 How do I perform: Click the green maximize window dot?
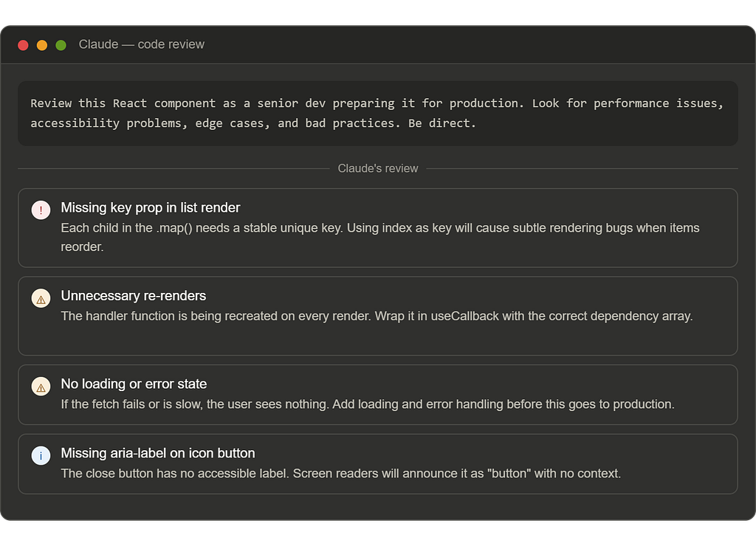[61, 45]
